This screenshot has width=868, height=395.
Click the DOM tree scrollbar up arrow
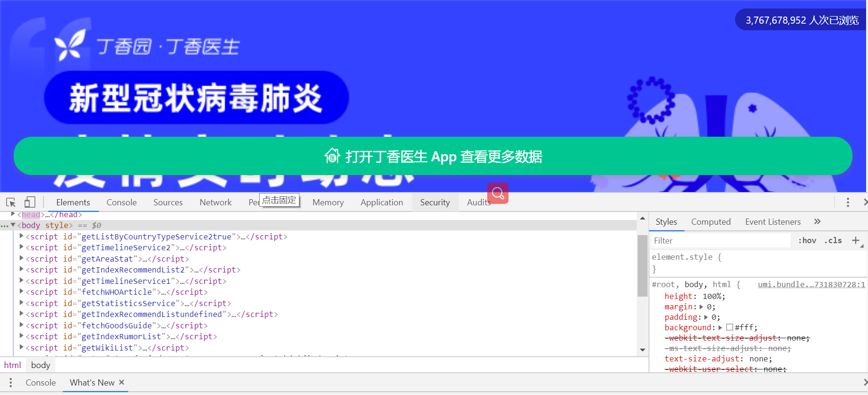coord(642,218)
